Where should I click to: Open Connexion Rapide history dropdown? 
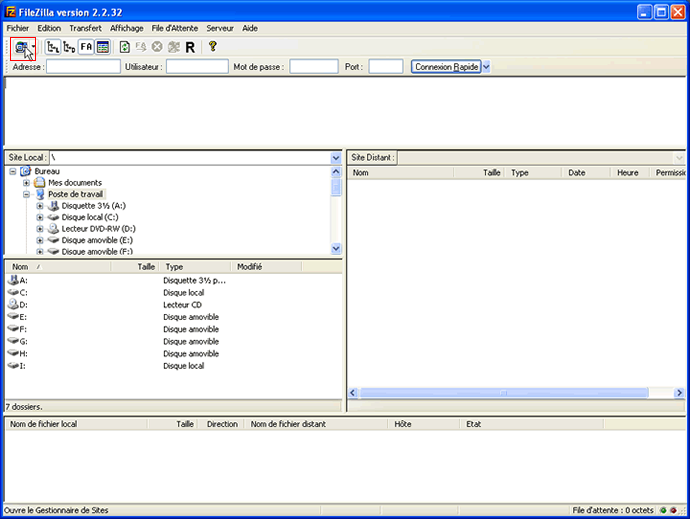486,67
